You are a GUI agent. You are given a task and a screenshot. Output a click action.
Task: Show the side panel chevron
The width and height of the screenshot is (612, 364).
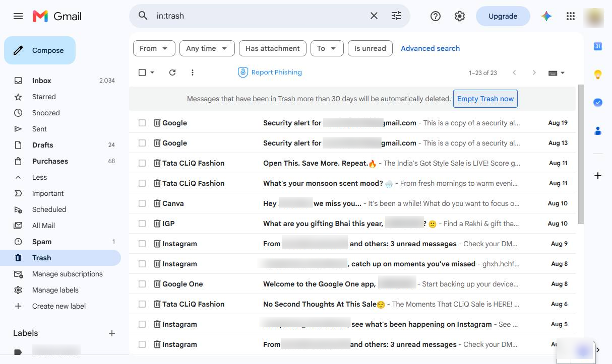point(598,350)
